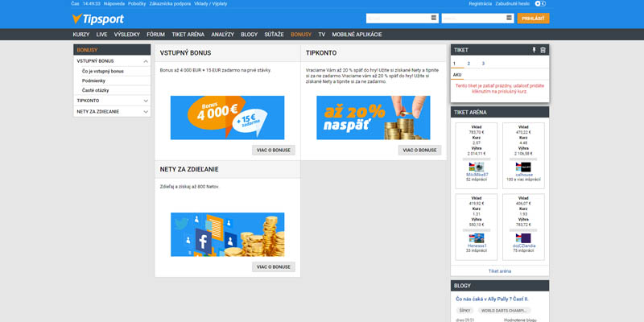Click Viac o bonuse under Vstupný bonus
This screenshot has height=322, width=644.
click(x=274, y=151)
